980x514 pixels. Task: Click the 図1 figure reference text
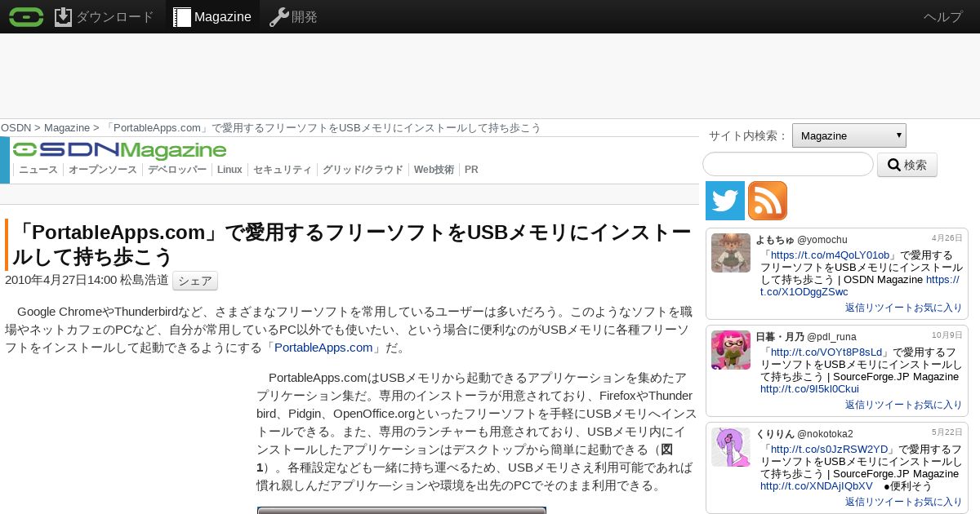(x=465, y=459)
